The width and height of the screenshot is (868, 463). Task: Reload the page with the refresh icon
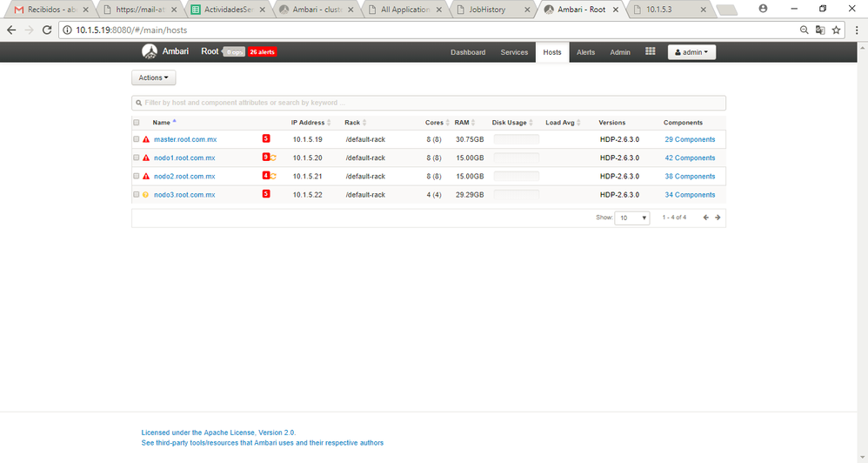[47, 30]
